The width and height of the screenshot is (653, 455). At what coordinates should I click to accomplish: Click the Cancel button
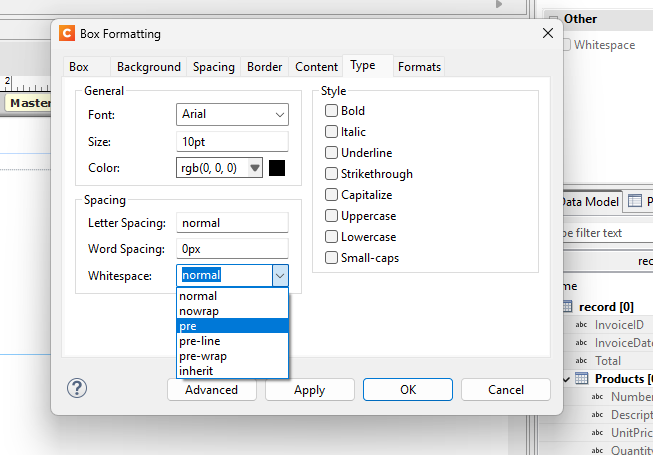pyautogui.click(x=506, y=390)
